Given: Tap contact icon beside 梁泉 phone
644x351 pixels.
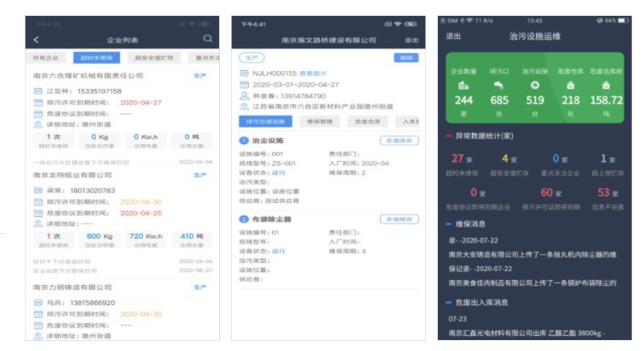Looking at the screenshot, I should click(38, 191).
